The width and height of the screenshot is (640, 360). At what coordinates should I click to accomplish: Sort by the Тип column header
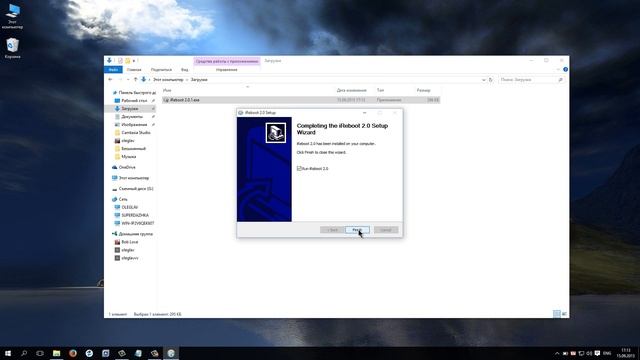tap(380, 90)
